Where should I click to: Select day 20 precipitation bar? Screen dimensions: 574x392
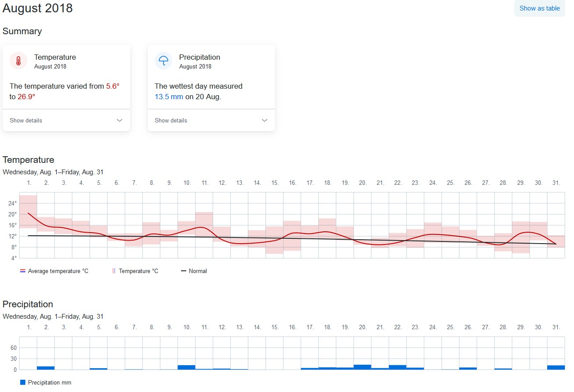point(362,367)
